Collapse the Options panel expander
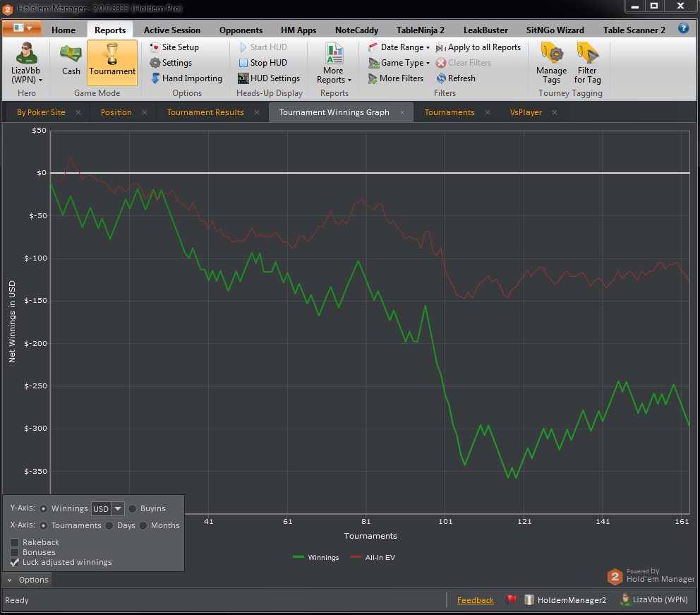 point(9,580)
